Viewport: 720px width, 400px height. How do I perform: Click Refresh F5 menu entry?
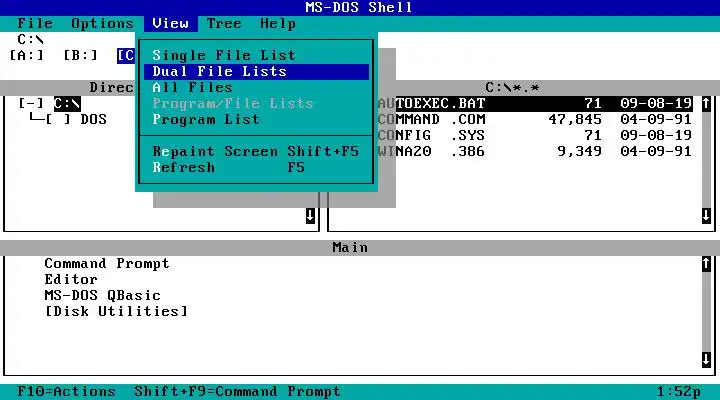pyautogui.click(x=256, y=168)
